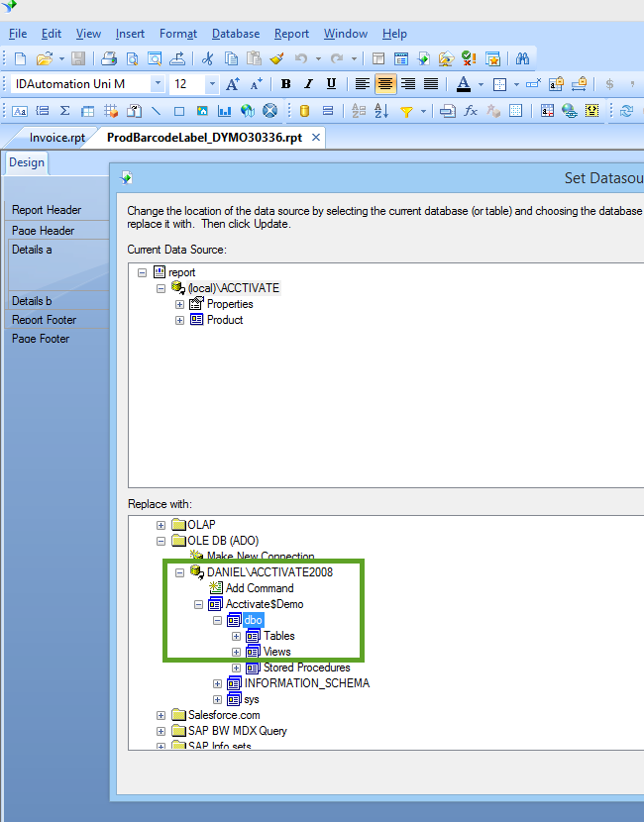Collapse the report node
Viewport: 644px width, 822px height.
(142, 272)
